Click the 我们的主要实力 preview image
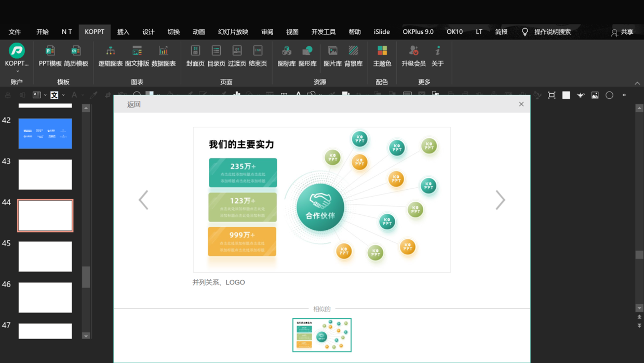Image resolution: width=644 pixels, height=363 pixels. pyautogui.click(x=322, y=200)
